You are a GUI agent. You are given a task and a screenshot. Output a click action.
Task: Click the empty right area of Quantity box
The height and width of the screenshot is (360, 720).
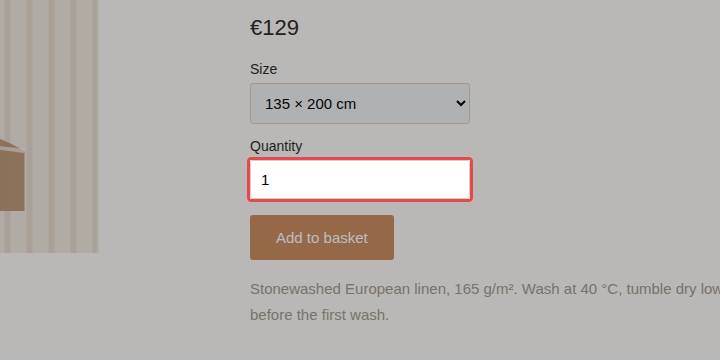tap(390, 180)
